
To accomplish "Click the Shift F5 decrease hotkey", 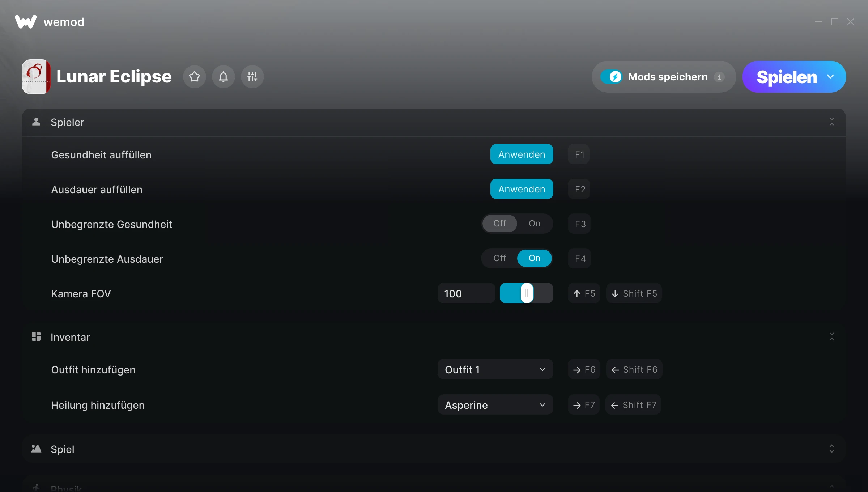I will point(634,293).
